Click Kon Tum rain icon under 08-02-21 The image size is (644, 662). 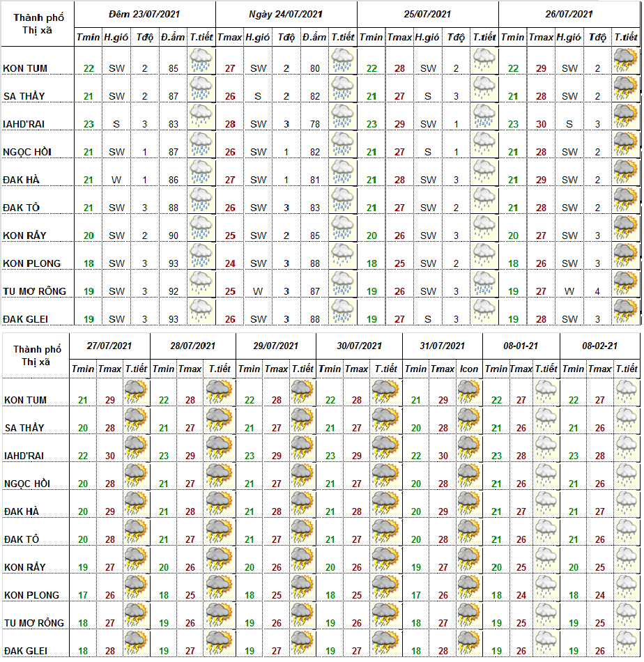[625, 393]
